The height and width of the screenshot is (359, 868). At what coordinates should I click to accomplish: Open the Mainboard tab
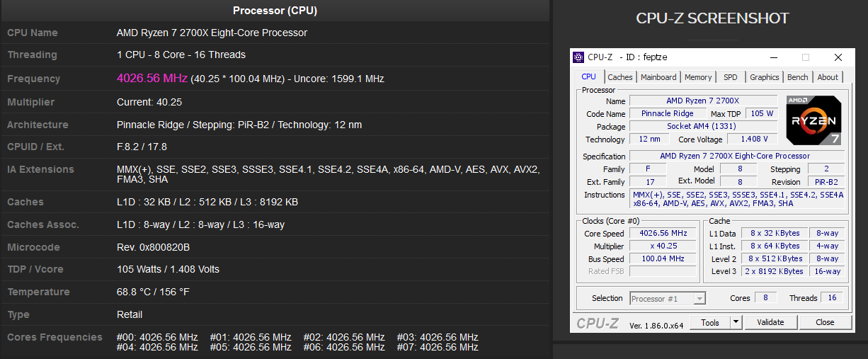pos(658,77)
